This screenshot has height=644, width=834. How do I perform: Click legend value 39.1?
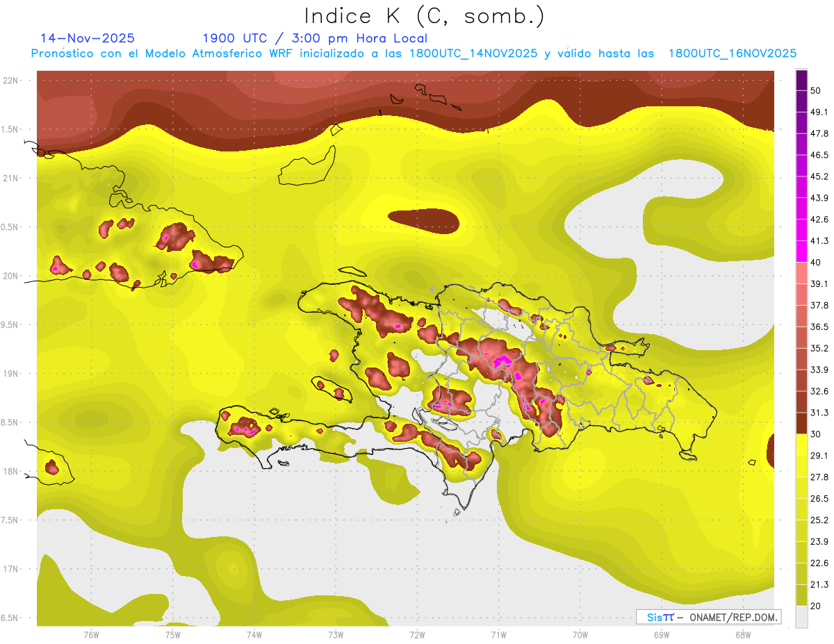pyautogui.click(x=819, y=283)
